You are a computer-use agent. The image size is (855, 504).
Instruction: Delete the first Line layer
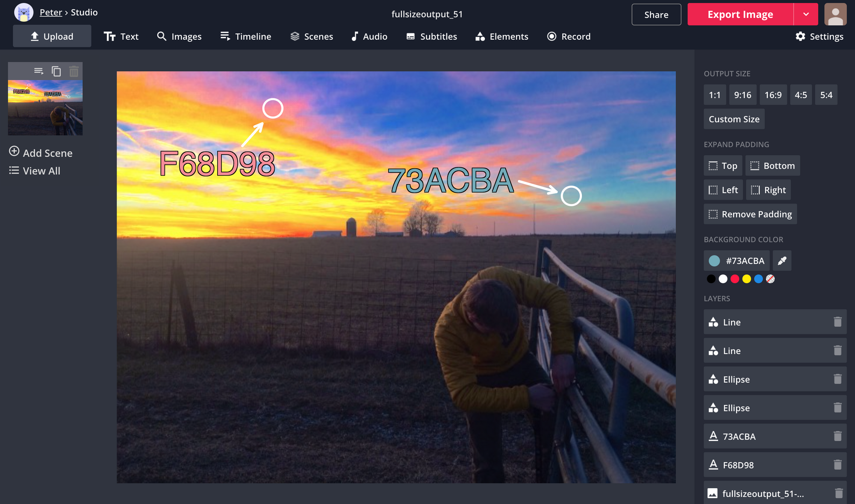pos(837,322)
